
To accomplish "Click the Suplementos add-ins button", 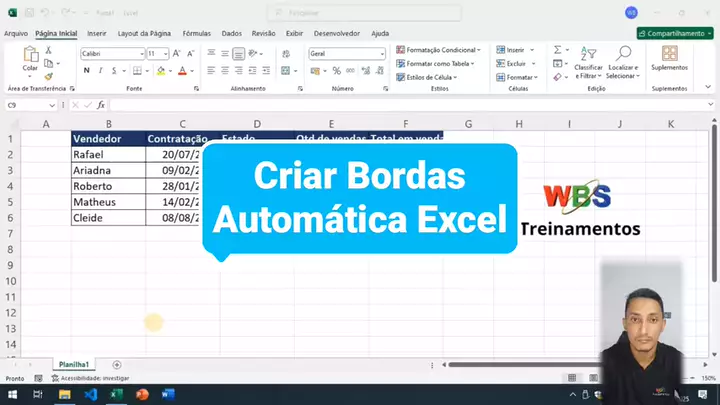I will (669, 58).
